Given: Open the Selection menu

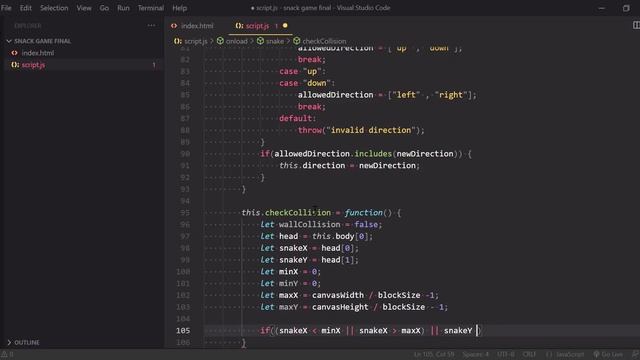Looking at the screenshot, I should tap(54, 8).
